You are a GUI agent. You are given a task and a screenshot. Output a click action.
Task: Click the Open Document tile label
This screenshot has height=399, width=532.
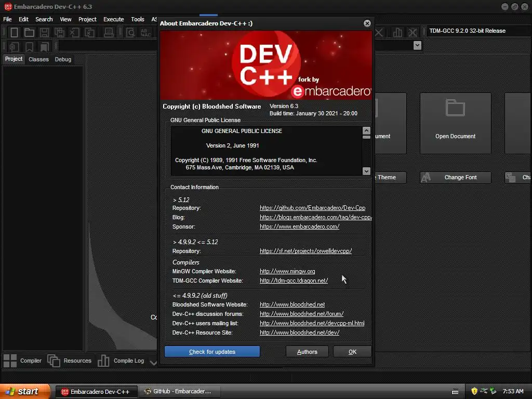tap(455, 136)
